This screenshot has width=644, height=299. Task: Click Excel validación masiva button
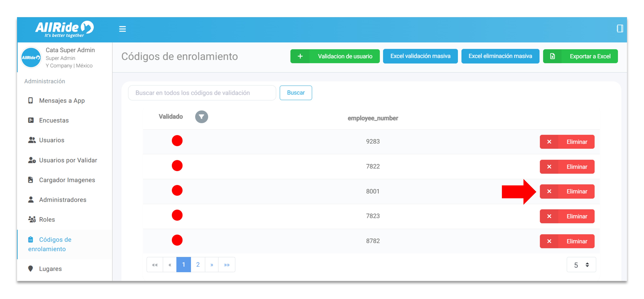coord(420,56)
